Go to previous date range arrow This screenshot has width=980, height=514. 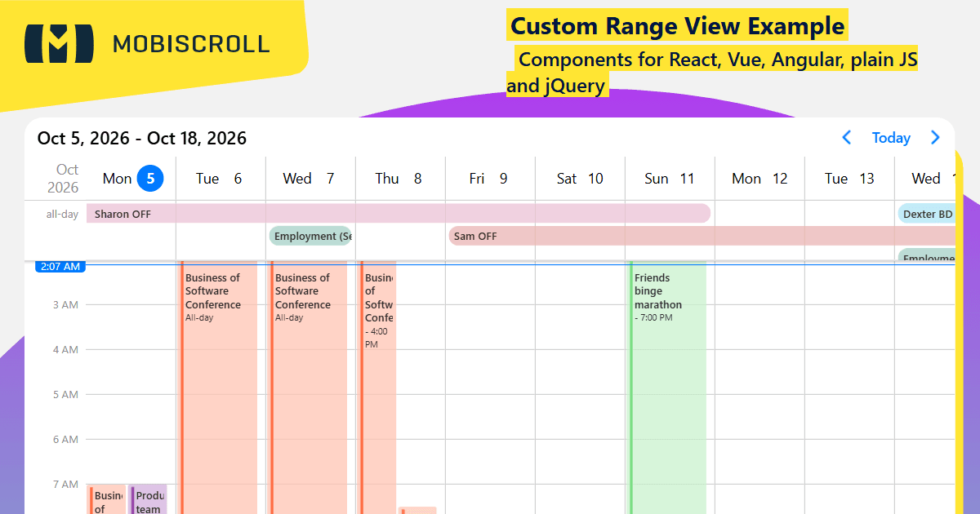[x=847, y=138]
